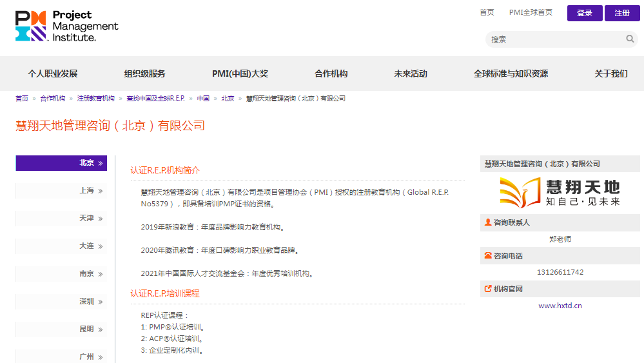Screen dimensions: 644x363
Task: Click the 注册教育机构 breadcrumb link
Action: [x=95, y=99]
